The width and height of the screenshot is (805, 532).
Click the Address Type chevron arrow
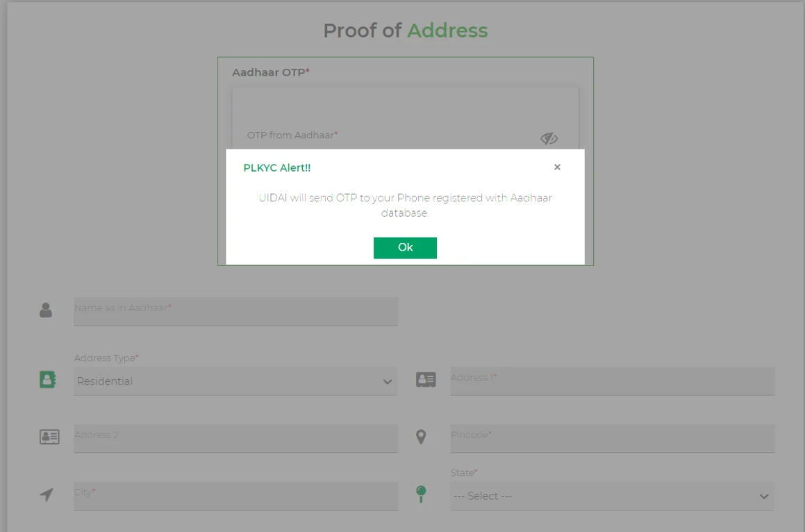click(x=388, y=382)
